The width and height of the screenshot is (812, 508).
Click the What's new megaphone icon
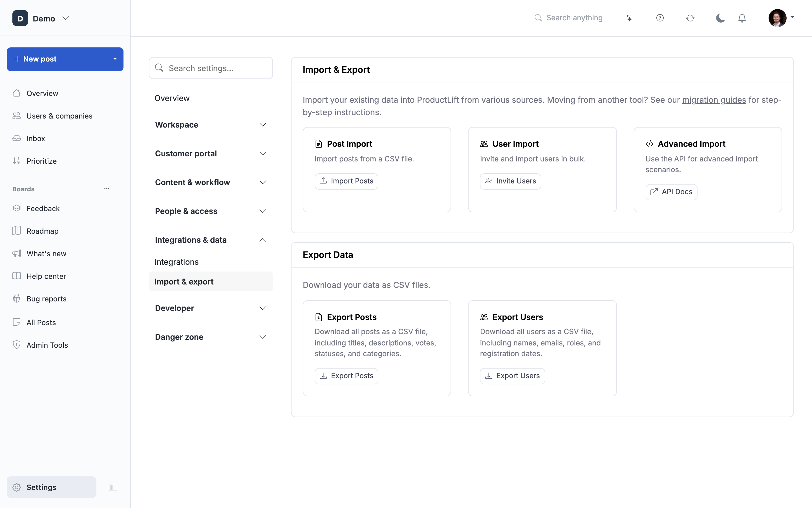tap(17, 253)
